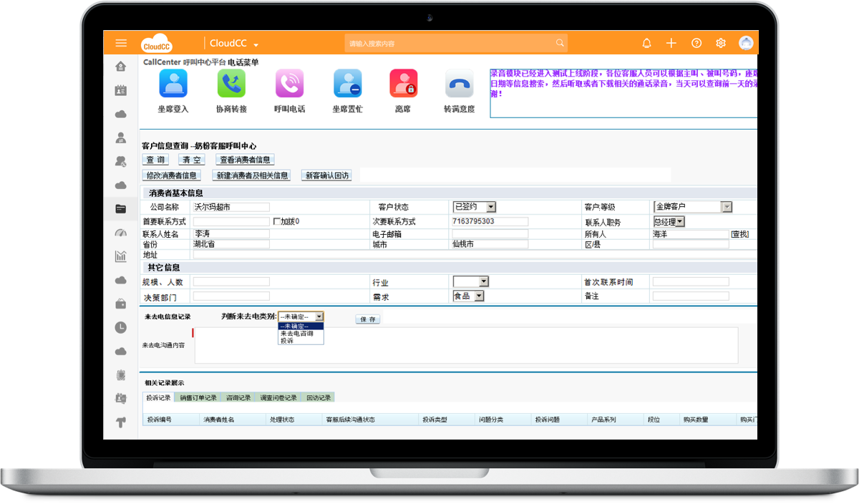The image size is (859, 504).
Task: Set agent busy with 坐席置忙 icon
Action: click(x=347, y=84)
